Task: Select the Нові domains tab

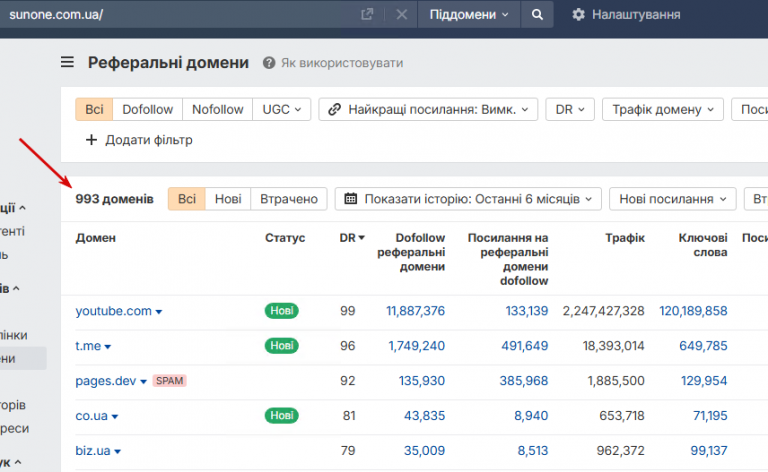Action: point(228,199)
